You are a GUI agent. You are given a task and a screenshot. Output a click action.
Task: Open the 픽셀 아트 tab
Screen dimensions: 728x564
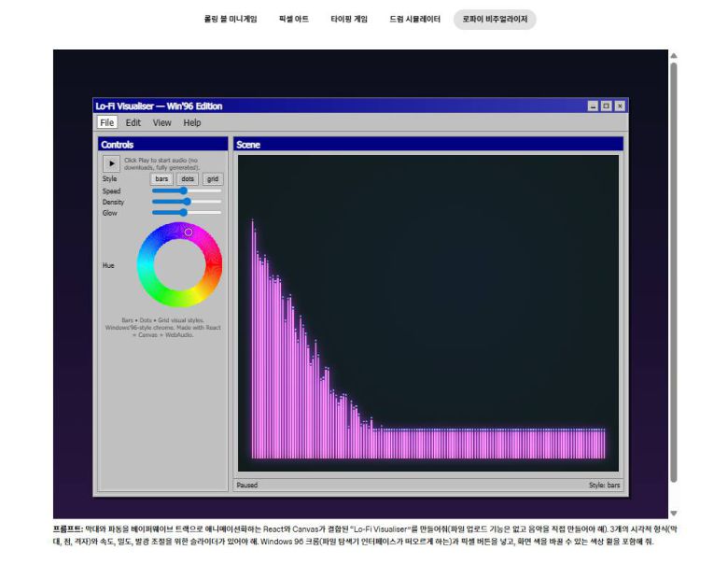click(293, 19)
